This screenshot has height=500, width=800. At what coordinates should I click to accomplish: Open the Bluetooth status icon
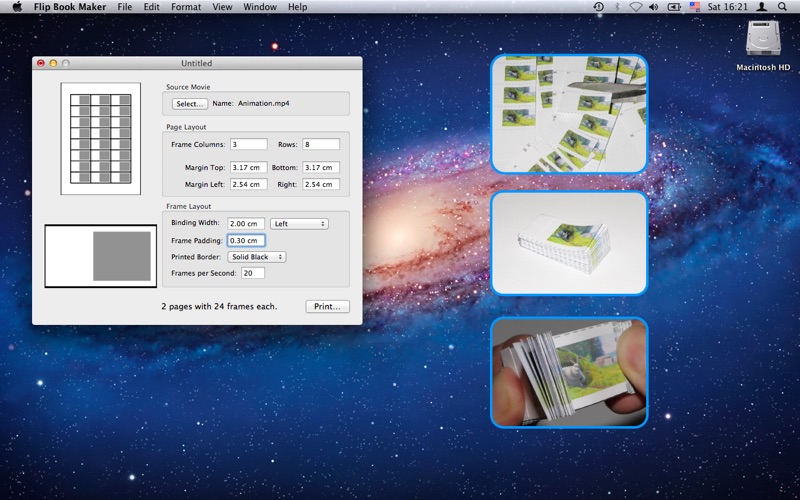[617, 7]
